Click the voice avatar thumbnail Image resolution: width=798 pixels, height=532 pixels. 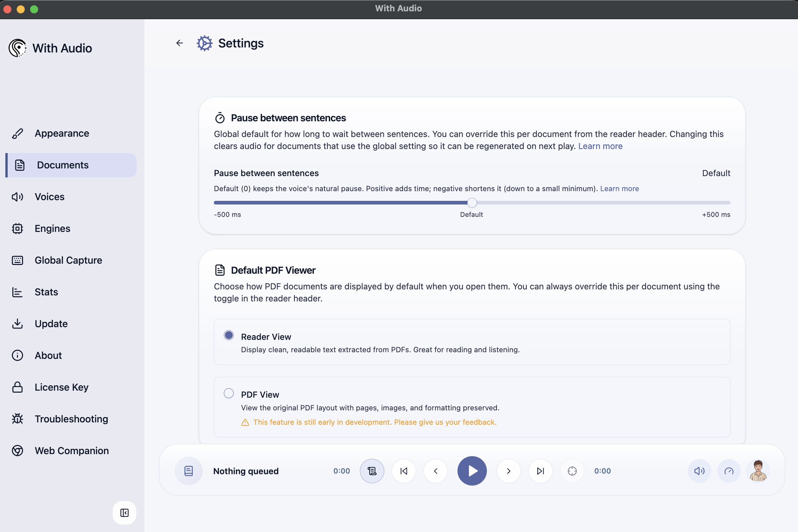[758, 471]
